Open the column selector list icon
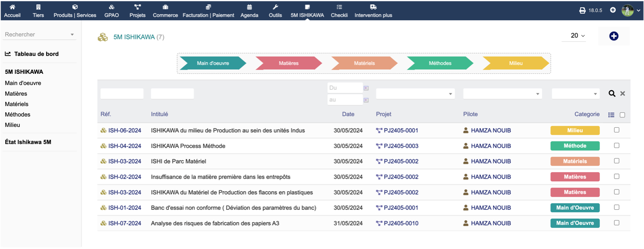This screenshot has height=249, width=644. 611,115
